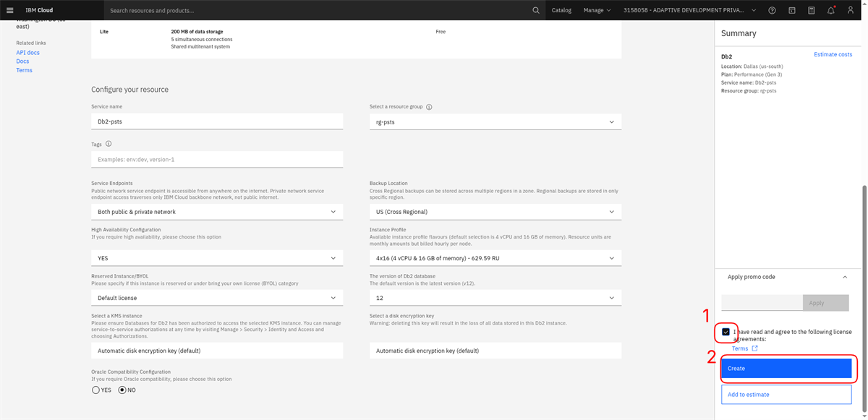Click the Summary panel heading
Image resolution: width=868 pixels, height=420 pixels.
point(739,33)
